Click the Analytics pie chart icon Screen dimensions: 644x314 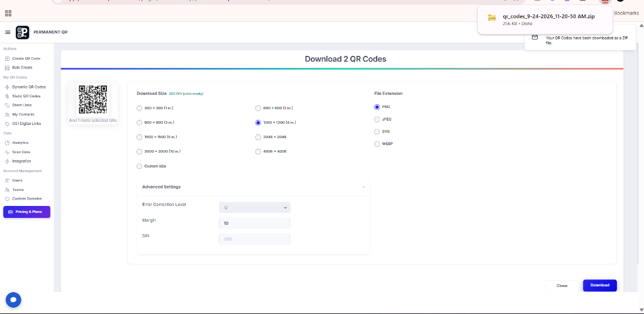[x=7, y=143]
